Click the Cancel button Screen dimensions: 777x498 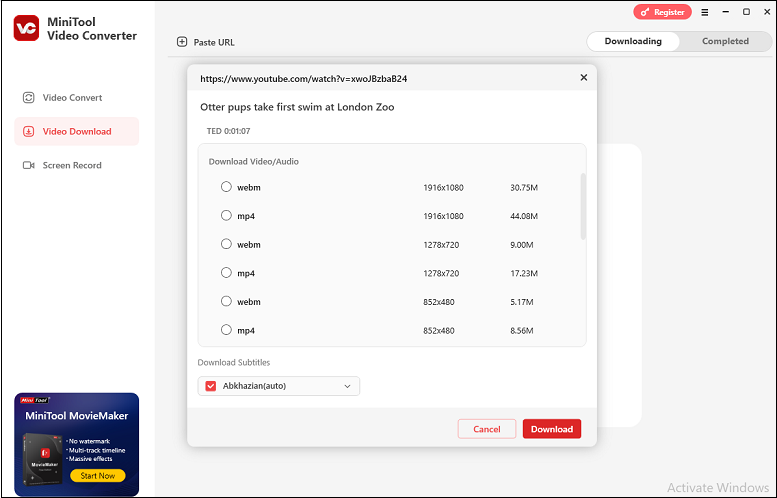pos(487,429)
